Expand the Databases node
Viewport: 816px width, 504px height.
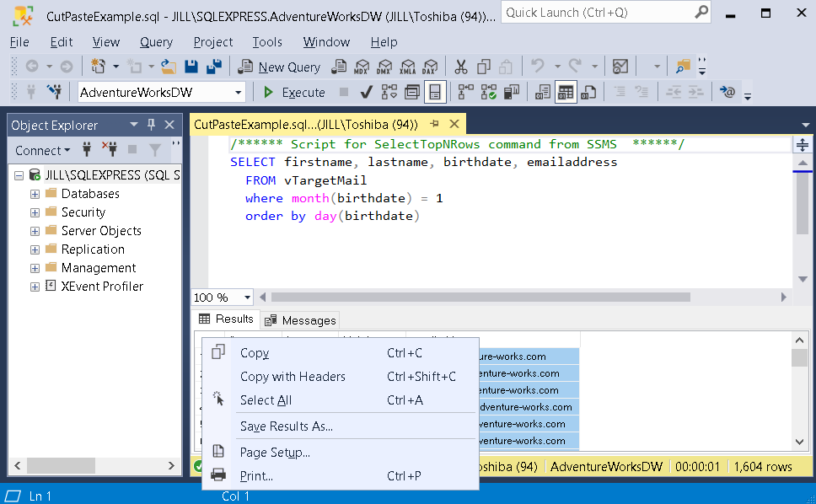click(x=35, y=194)
